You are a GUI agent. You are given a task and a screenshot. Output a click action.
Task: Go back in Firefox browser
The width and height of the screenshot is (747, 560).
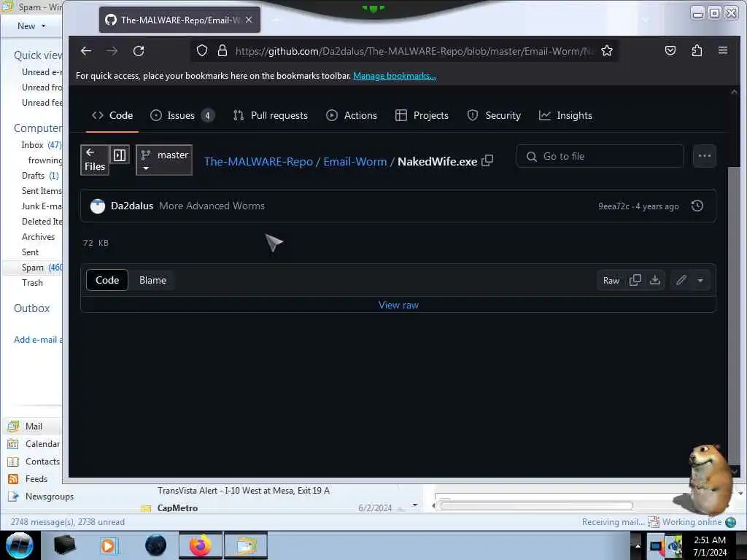pos(86,51)
